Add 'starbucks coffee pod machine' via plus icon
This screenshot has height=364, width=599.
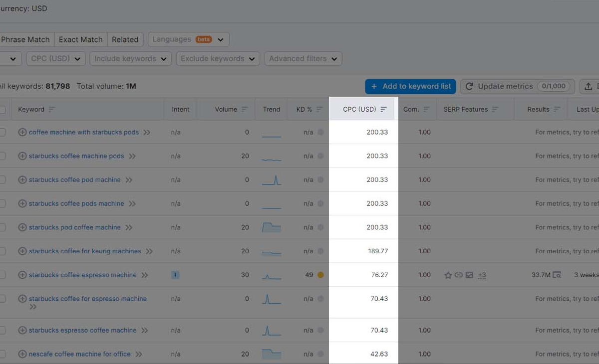[x=22, y=180]
